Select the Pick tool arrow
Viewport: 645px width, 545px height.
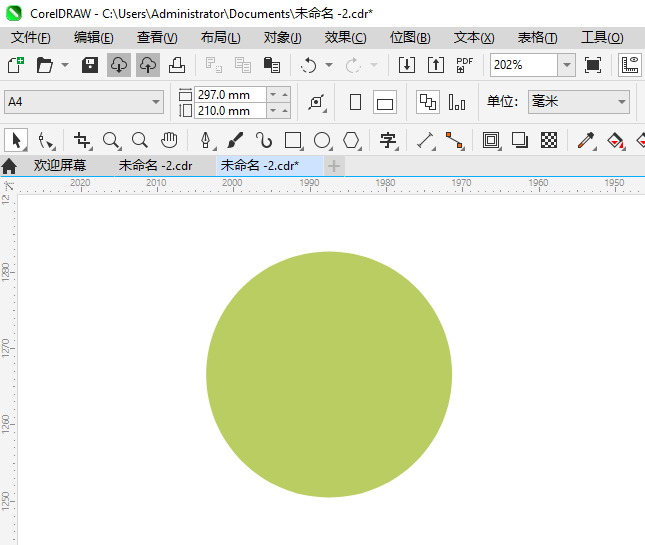click(16, 140)
